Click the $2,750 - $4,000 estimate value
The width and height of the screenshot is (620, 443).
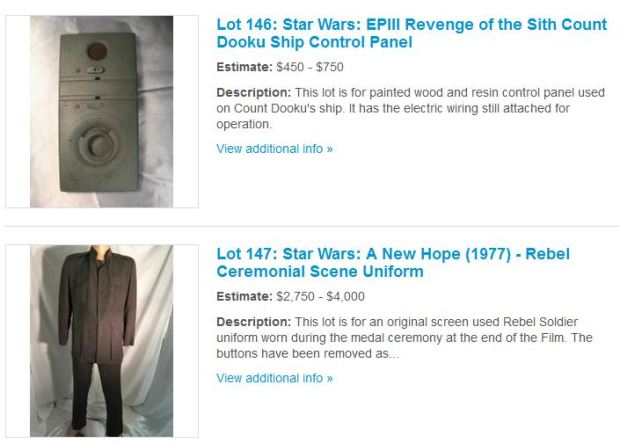coord(320,296)
